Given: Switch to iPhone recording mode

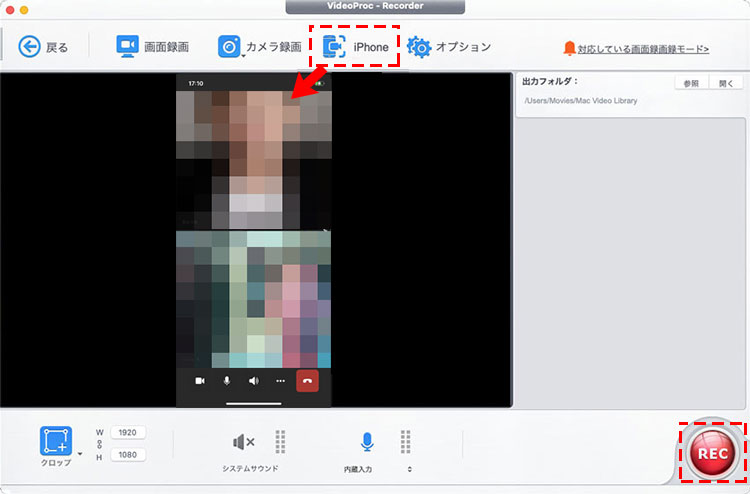Looking at the screenshot, I should (x=355, y=47).
